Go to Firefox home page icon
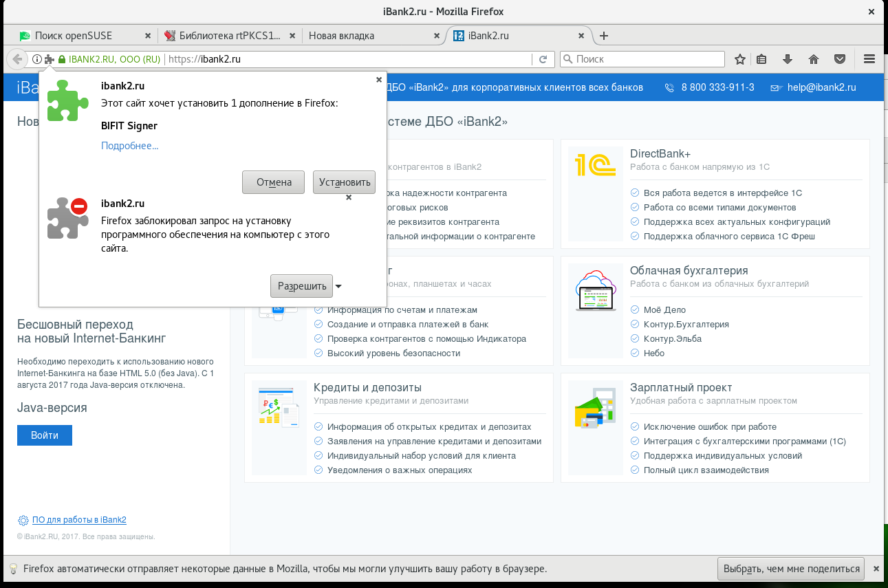The height and width of the screenshot is (588, 888). (814, 59)
